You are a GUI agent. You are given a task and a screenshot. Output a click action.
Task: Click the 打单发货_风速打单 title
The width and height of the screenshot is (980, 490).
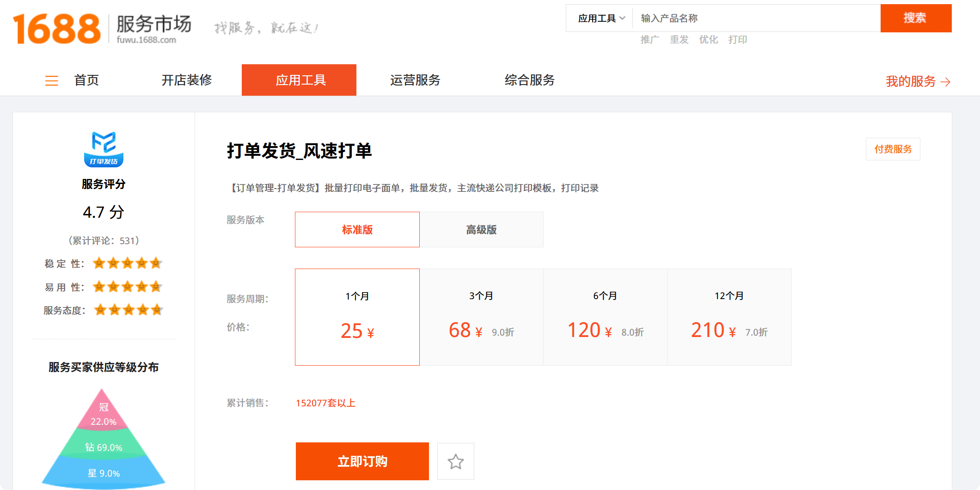(x=299, y=151)
